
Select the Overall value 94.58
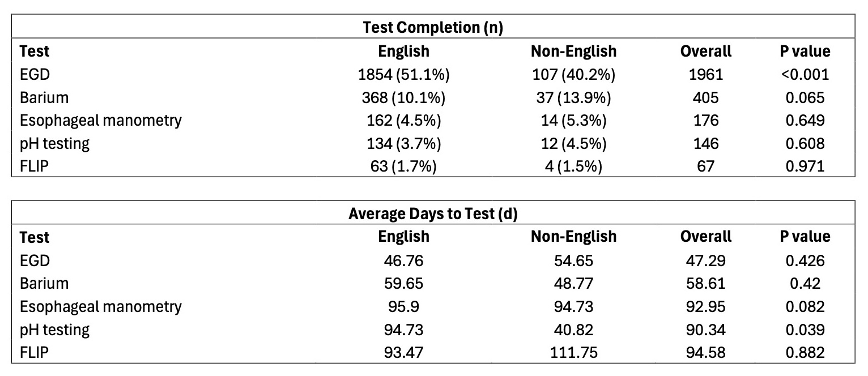point(705,353)
